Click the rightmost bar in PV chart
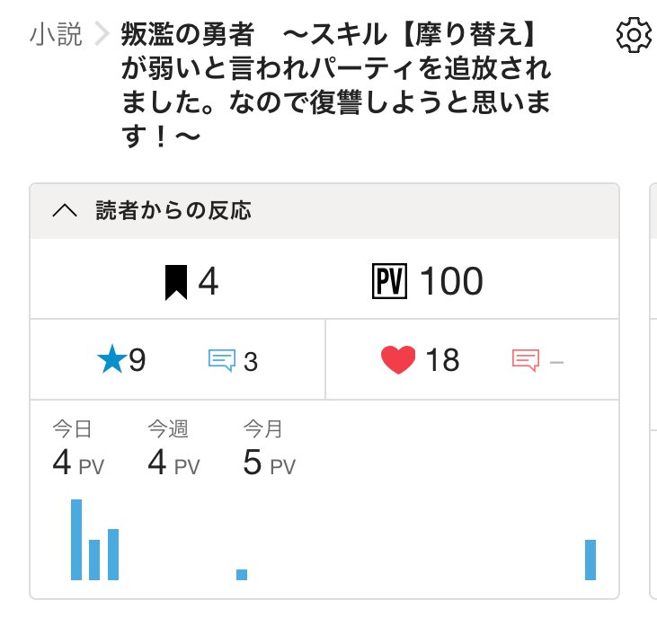The height and width of the screenshot is (644, 657). pos(590,560)
